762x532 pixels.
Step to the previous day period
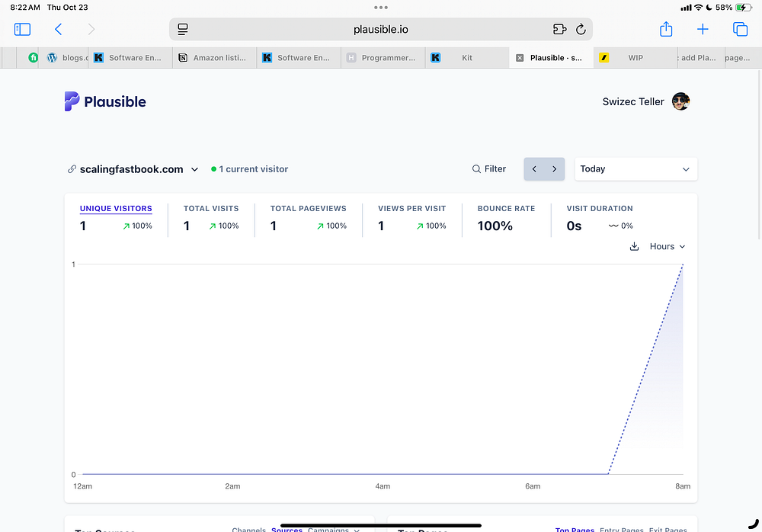(534, 168)
